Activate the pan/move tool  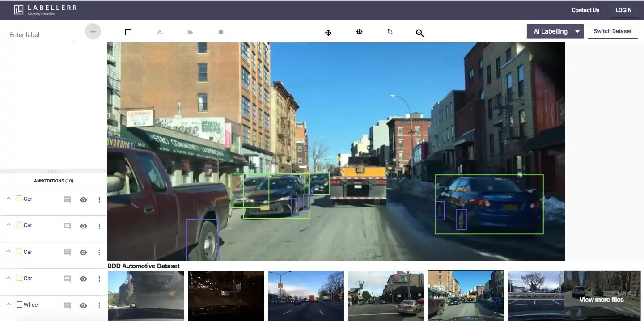point(328,32)
